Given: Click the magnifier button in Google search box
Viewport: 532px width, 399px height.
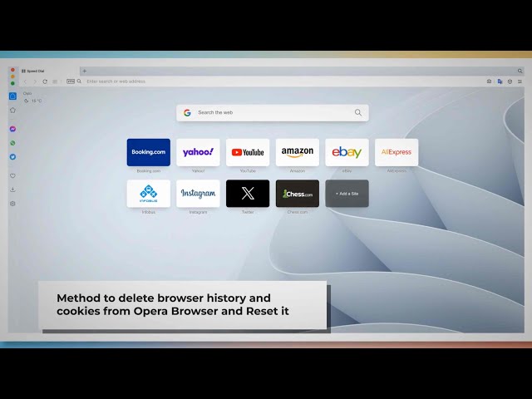Looking at the screenshot, I should [x=358, y=112].
